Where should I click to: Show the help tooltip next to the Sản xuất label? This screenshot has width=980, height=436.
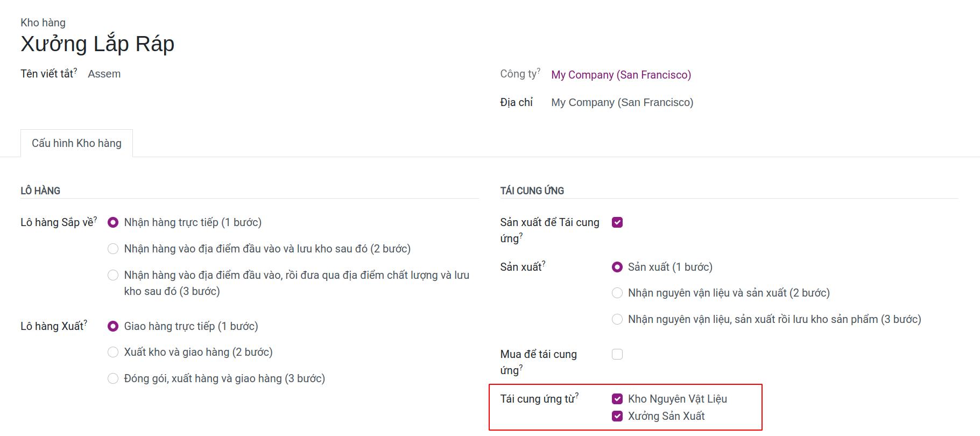tap(544, 264)
